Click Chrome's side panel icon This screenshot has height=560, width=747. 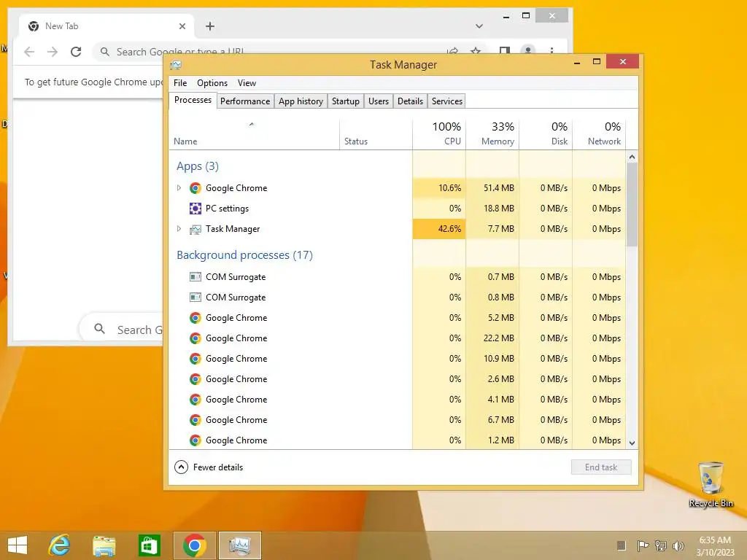tap(505, 50)
